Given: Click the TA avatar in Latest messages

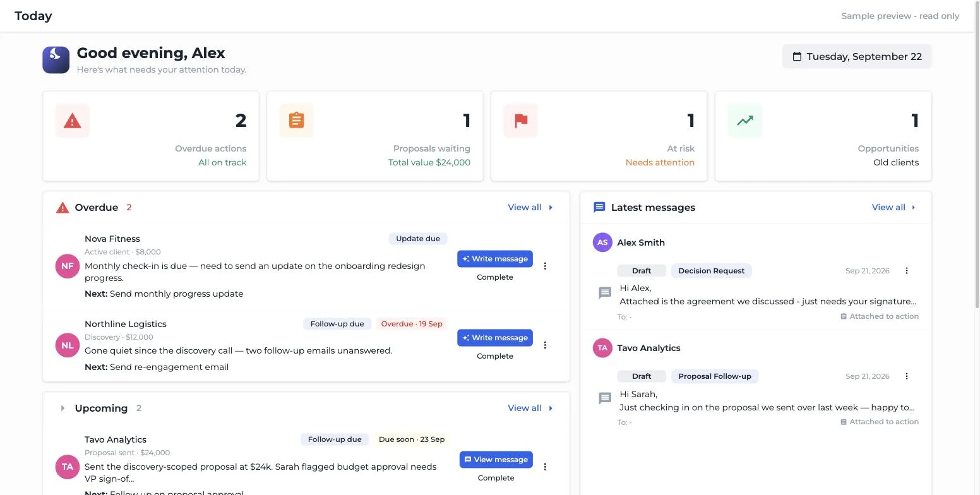Looking at the screenshot, I should [602, 348].
